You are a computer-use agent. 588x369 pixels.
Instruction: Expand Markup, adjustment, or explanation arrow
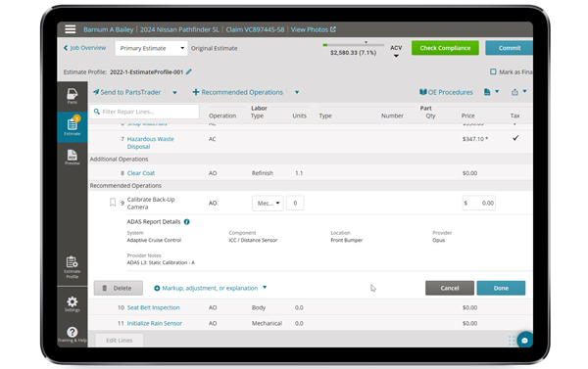point(265,288)
